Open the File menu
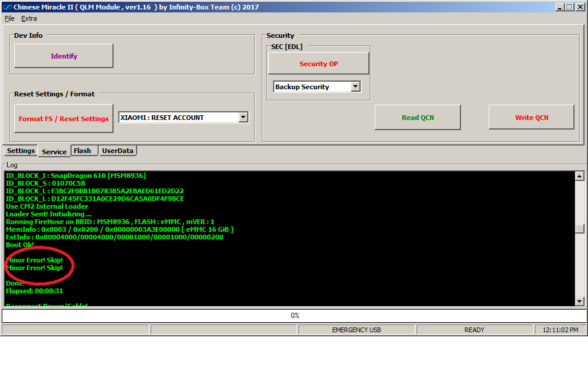This screenshot has height=386, width=588. 9,18
